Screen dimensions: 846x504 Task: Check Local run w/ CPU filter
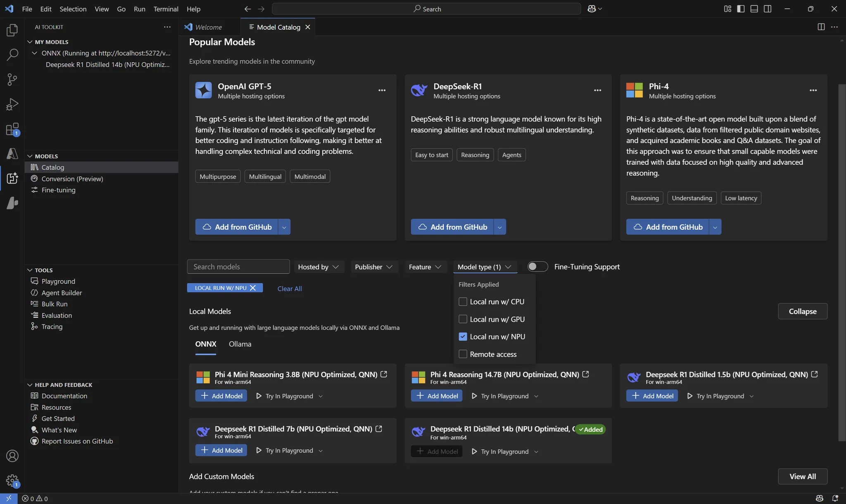(463, 302)
